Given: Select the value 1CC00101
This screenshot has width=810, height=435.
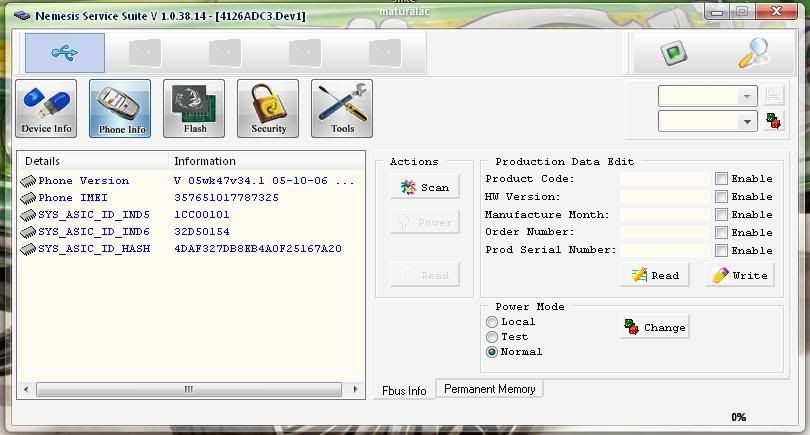Looking at the screenshot, I should point(201,215).
